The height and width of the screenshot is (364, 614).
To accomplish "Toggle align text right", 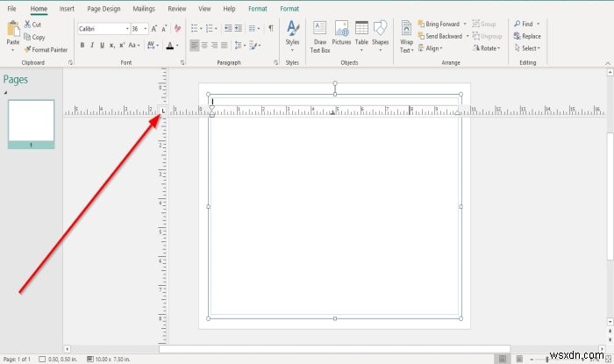I will click(214, 46).
